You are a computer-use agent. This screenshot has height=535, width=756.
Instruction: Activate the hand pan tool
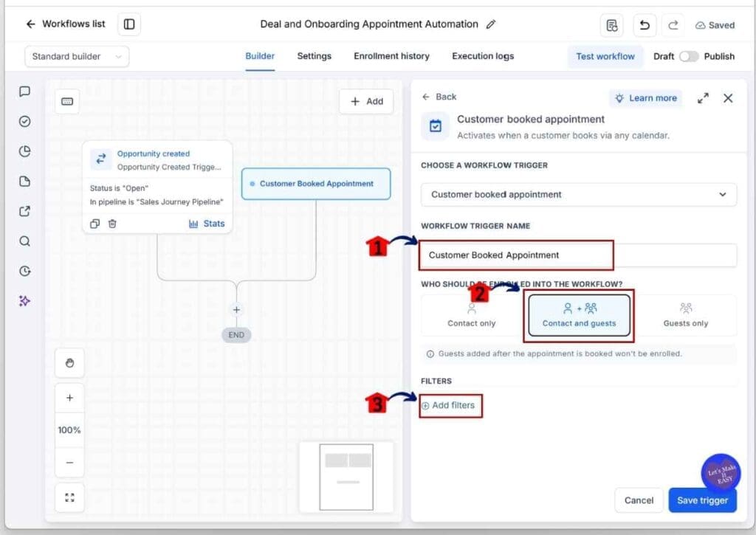coord(69,363)
